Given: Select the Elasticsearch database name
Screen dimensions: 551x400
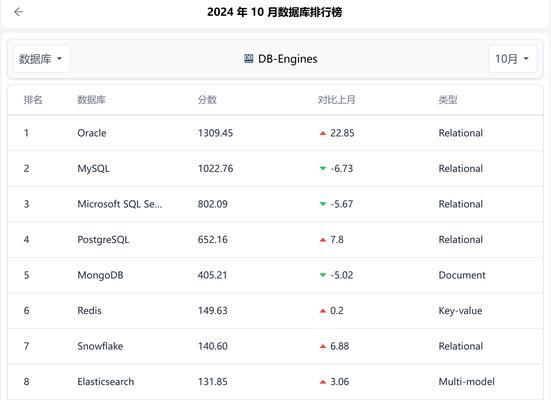Looking at the screenshot, I should pyautogui.click(x=105, y=382).
